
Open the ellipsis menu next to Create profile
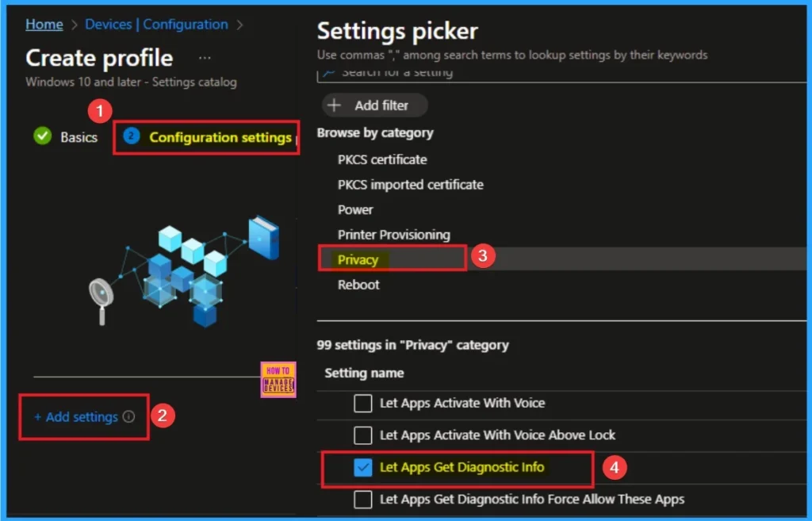coord(205,59)
